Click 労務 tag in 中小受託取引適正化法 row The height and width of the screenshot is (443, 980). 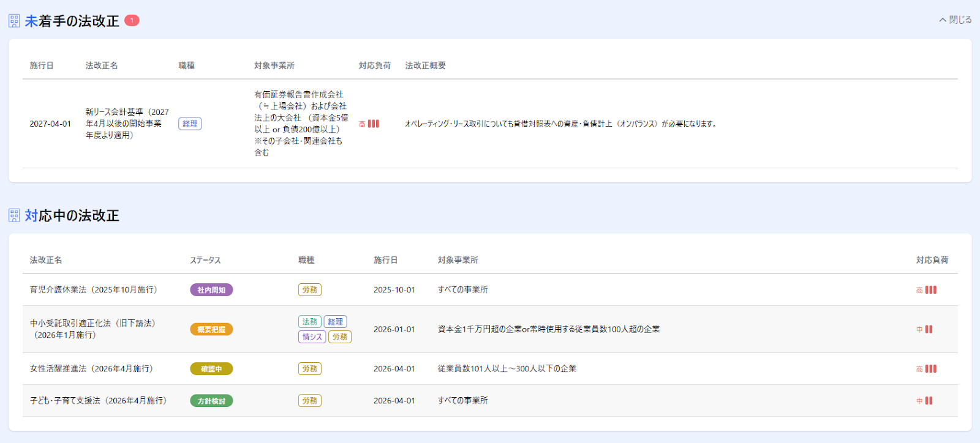(x=340, y=337)
